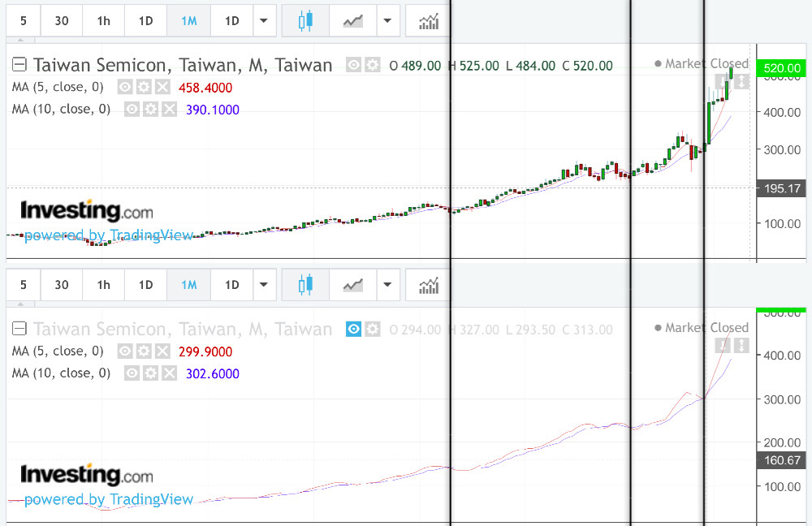Open indicators button in bottom chart toolbar
This screenshot has height=526, width=812.
428,285
